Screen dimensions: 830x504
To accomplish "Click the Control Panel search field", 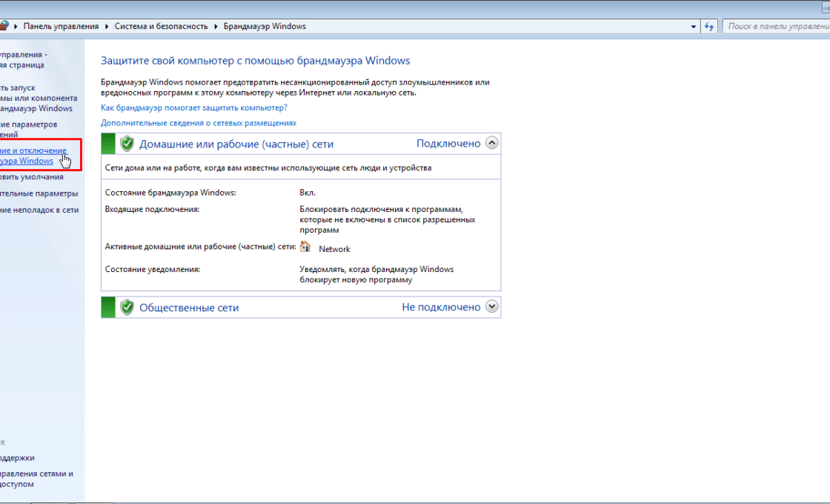I will (776, 26).
